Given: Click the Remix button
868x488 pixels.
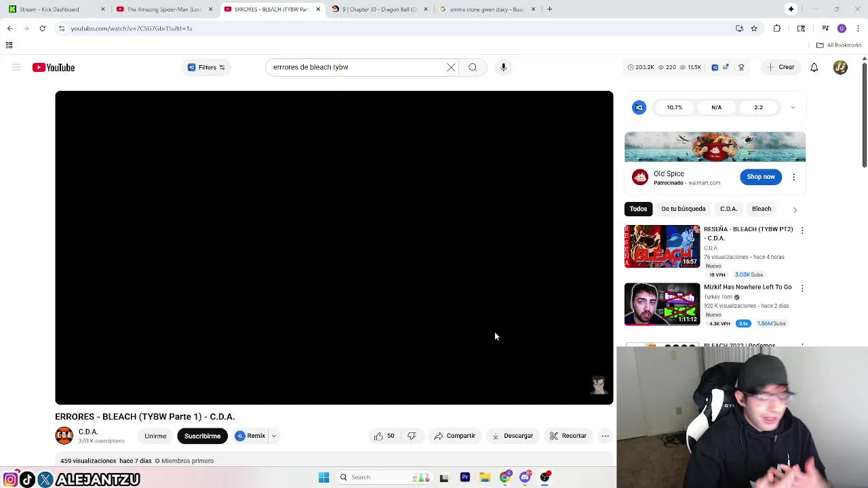Looking at the screenshot, I should [x=250, y=436].
